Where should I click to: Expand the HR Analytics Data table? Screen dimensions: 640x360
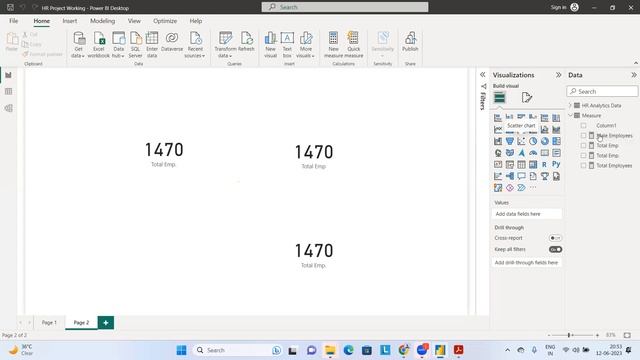[x=571, y=105]
